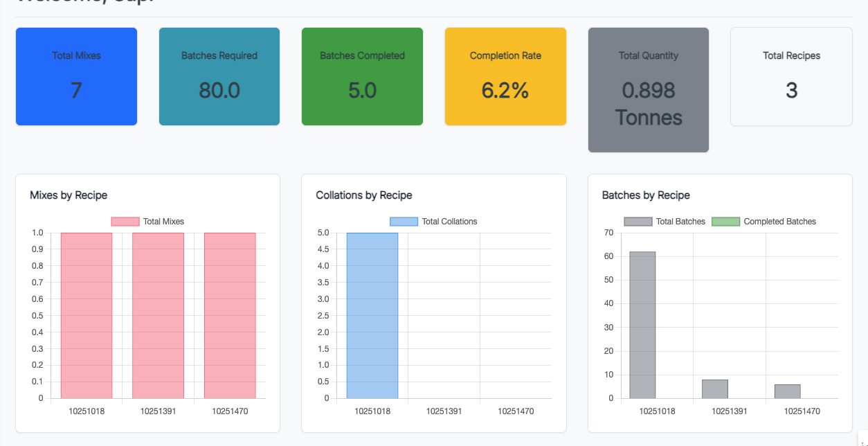Select pink bar for 10251391 in Mixes chart

tap(158, 316)
